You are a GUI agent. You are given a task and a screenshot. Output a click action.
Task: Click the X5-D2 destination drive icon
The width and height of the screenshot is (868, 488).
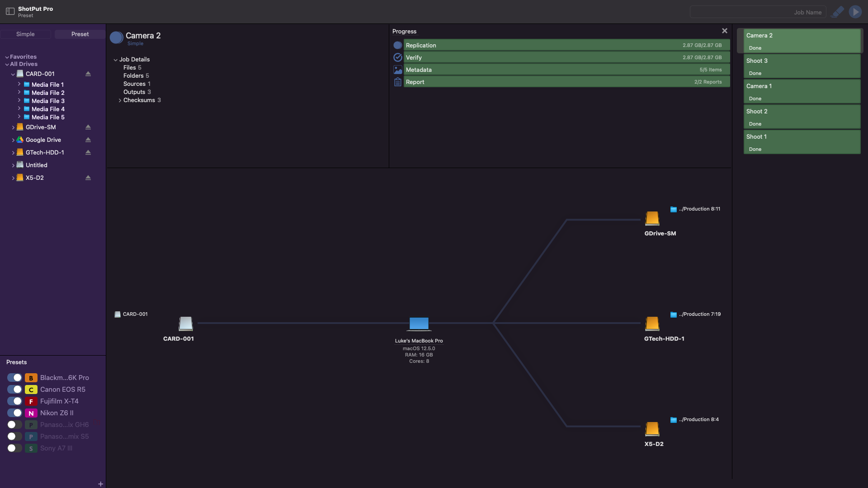pos(652,429)
